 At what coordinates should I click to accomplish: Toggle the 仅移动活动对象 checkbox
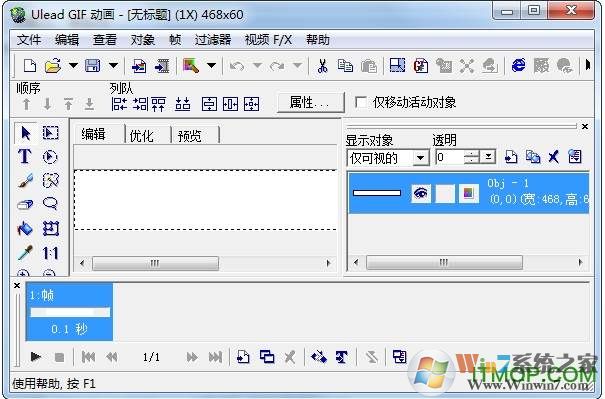361,102
